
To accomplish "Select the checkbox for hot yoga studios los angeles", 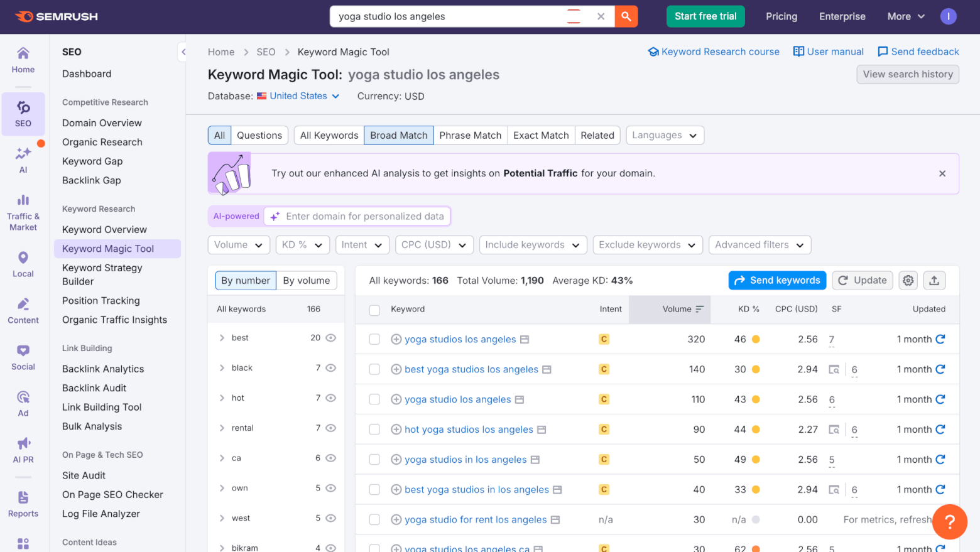I will click(374, 430).
